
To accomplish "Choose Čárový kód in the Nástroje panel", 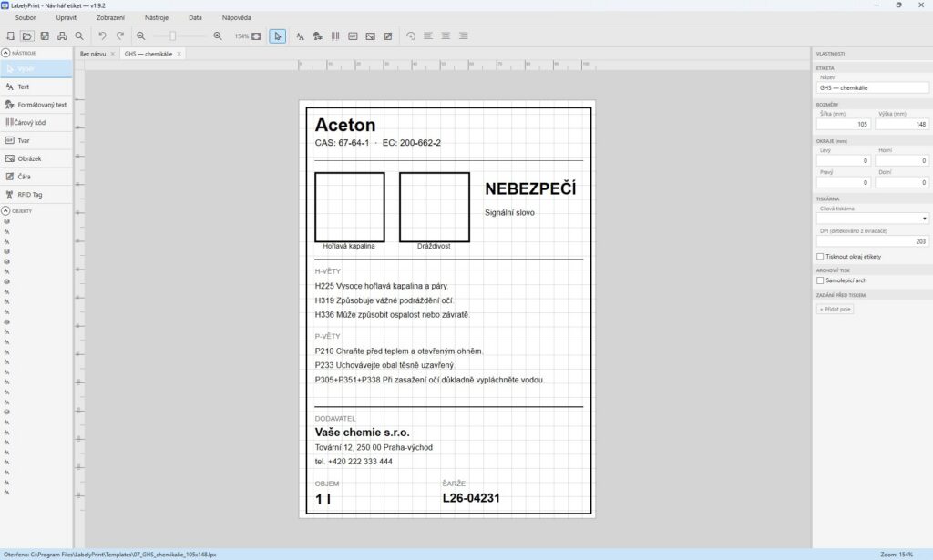I will (x=36, y=122).
